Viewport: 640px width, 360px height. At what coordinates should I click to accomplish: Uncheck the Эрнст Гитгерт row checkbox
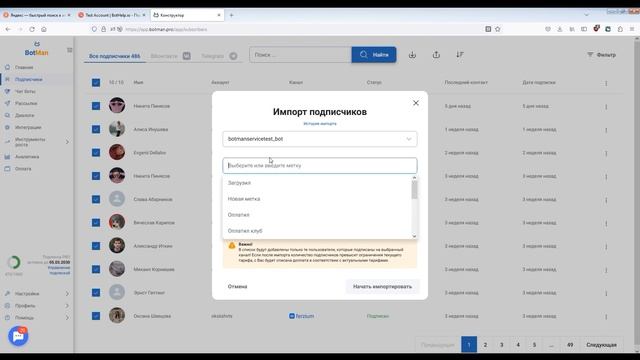(x=96, y=293)
